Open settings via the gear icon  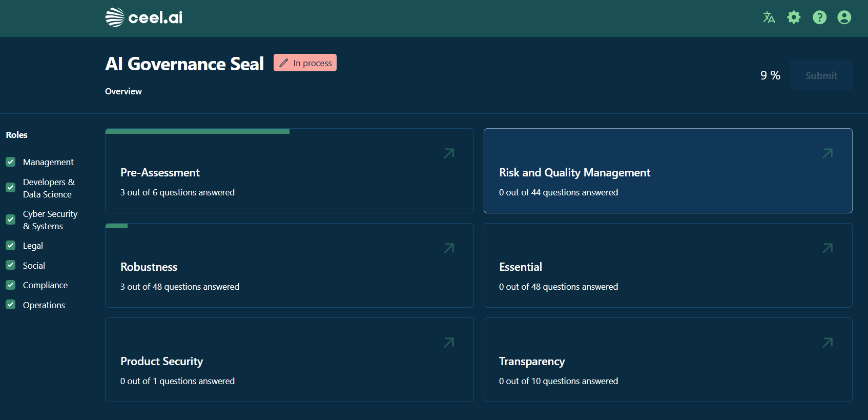click(794, 17)
